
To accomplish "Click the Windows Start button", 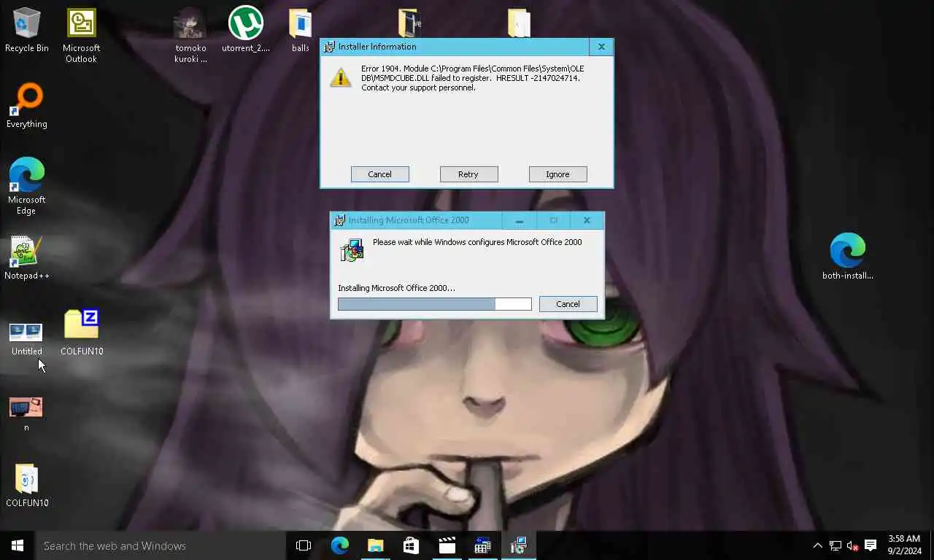I will 18,545.
